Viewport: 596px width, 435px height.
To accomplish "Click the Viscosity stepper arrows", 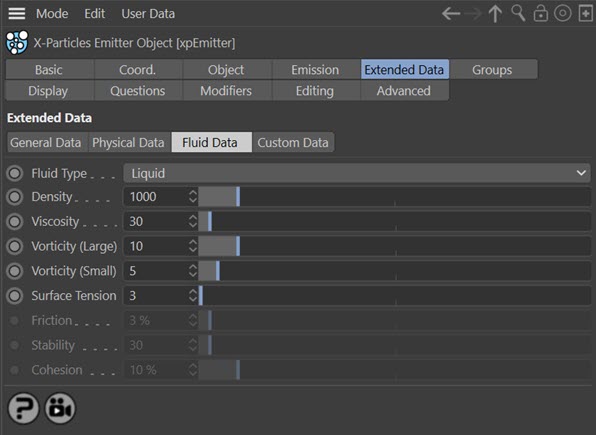I will pyautogui.click(x=193, y=221).
